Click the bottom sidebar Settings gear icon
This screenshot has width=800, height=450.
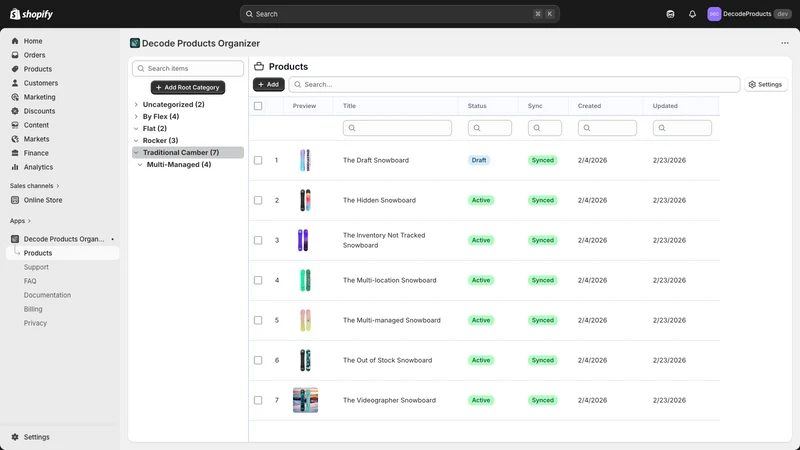pos(15,437)
